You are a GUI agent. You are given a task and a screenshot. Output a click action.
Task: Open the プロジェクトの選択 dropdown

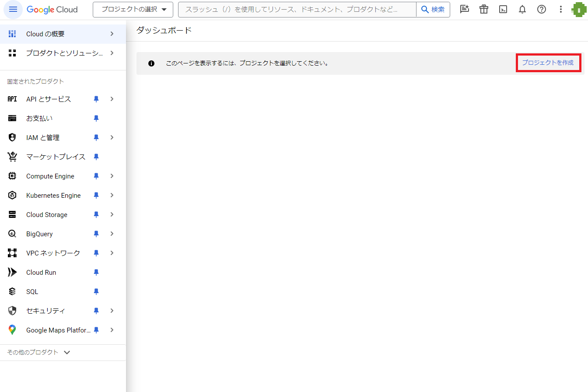pyautogui.click(x=133, y=10)
